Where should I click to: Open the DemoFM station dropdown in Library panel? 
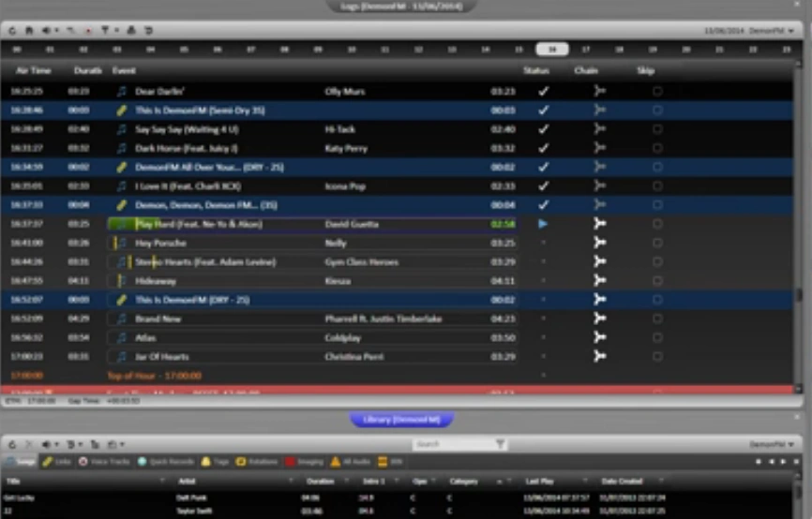772,444
